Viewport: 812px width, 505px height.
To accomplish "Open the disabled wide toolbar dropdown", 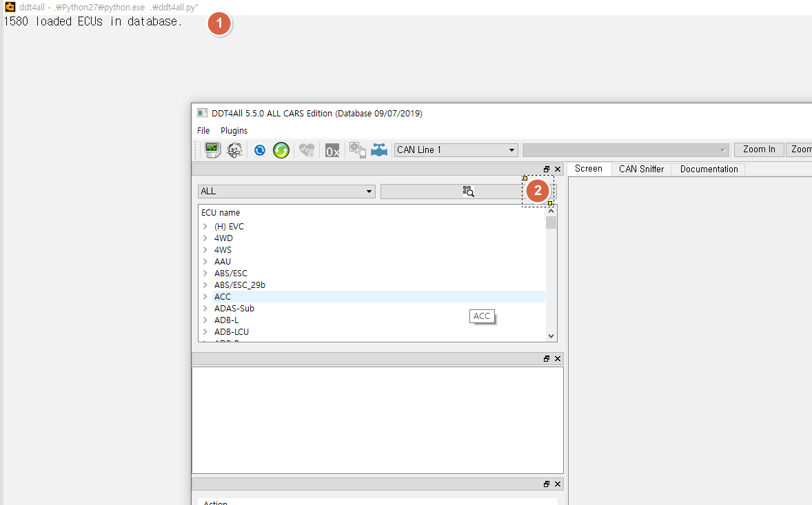I will (x=626, y=150).
